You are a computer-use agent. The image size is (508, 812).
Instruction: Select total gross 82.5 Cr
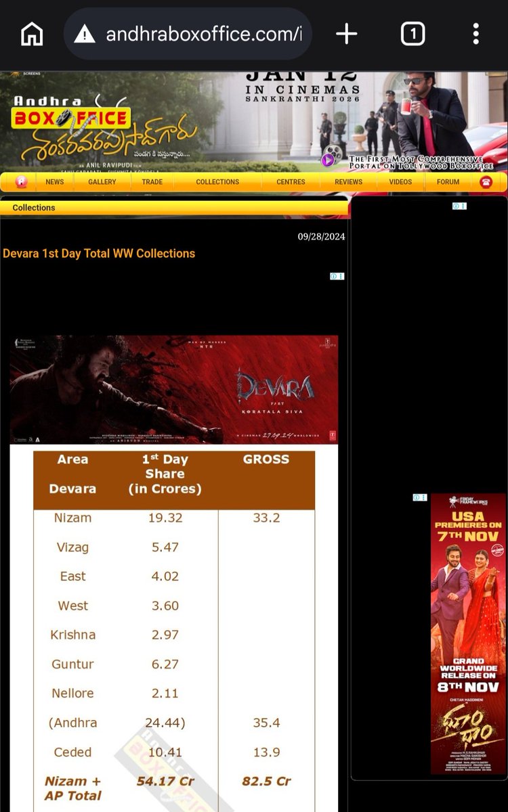pos(266,781)
